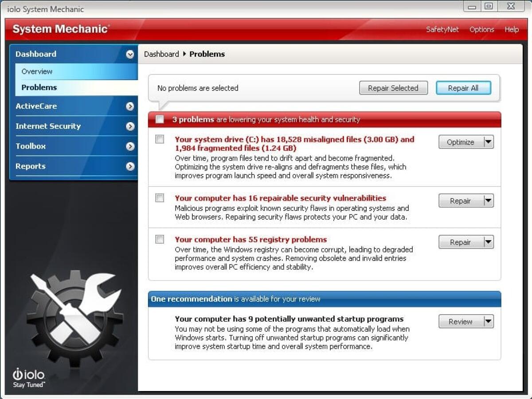The height and width of the screenshot is (399, 532).
Task: Expand the ActiveCare section arrow
Action: pyautogui.click(x=130, y=107)
